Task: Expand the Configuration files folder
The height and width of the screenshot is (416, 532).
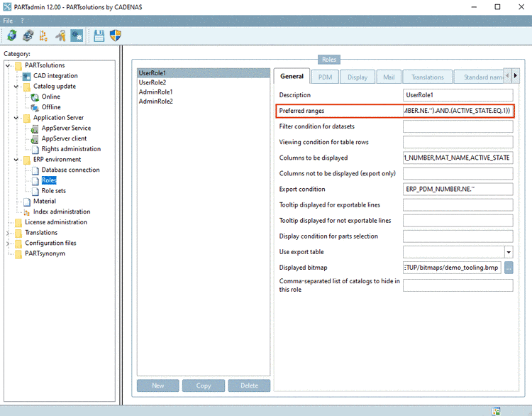Action: pos(8,243)
